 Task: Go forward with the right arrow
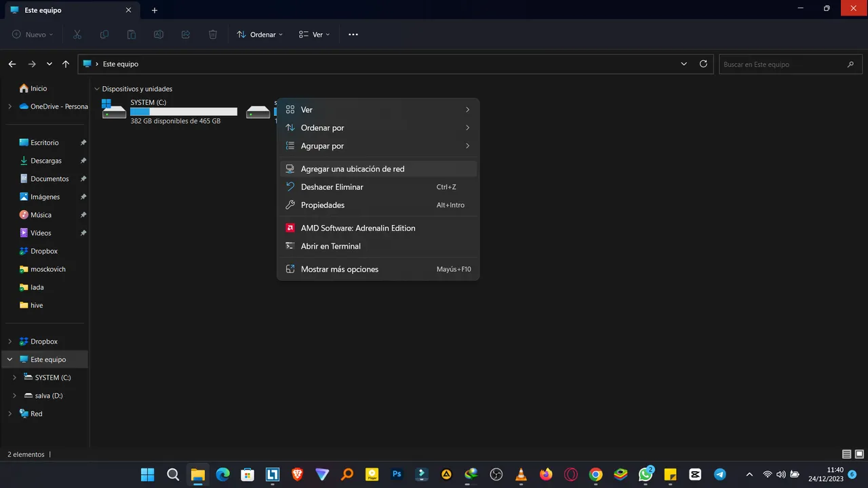pos(32,64)
